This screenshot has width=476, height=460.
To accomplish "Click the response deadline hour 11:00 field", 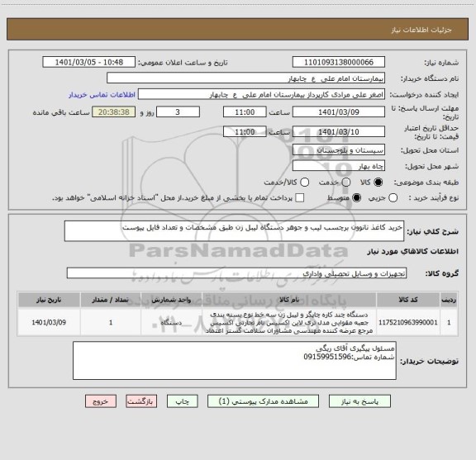I will pyautogui.click(x=245, y=112).
